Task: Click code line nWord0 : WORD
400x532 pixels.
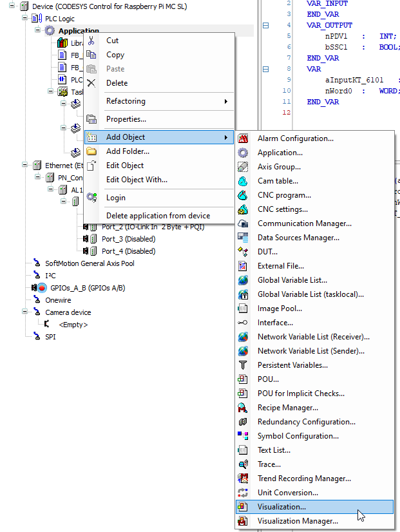Action: tap(363, 91)
